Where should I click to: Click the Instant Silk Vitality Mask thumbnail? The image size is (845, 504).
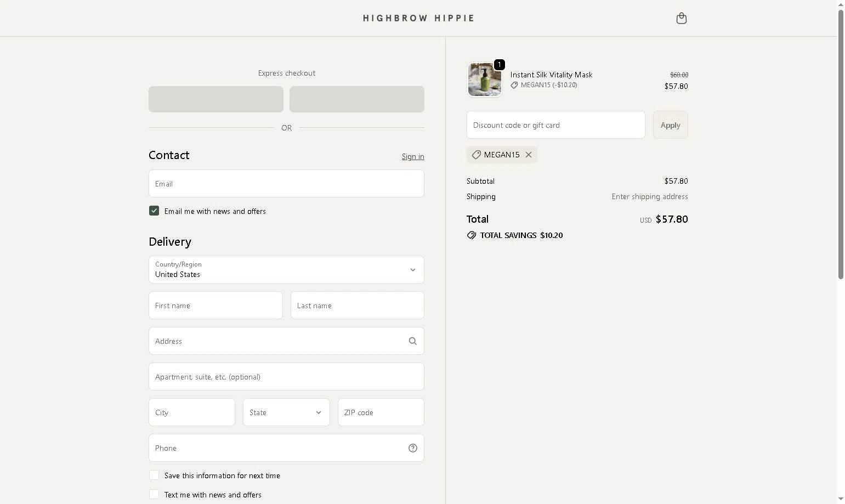484,80
